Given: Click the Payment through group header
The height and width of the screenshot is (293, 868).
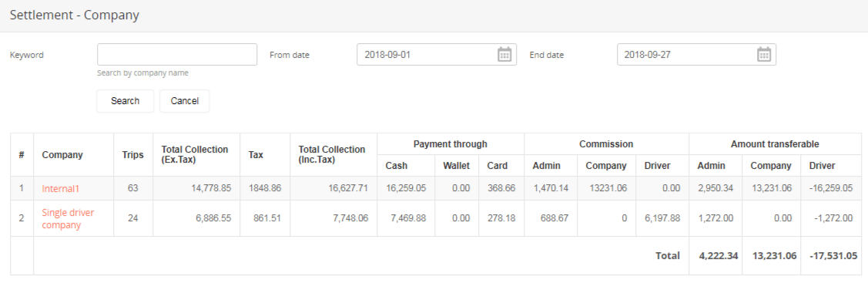Looking at the screenshot, I should (x=450, y=144).
